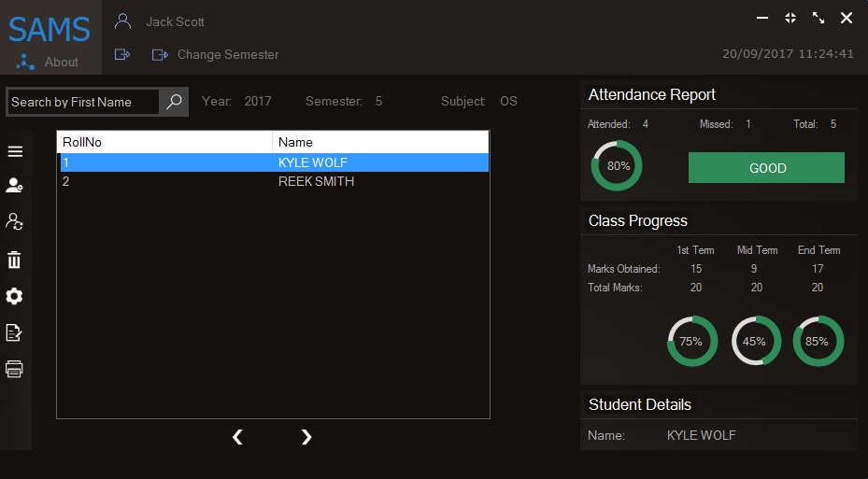Click the RollNo column header
The width and height of the screenshot is (868, 479).
[x=165, y=142]
